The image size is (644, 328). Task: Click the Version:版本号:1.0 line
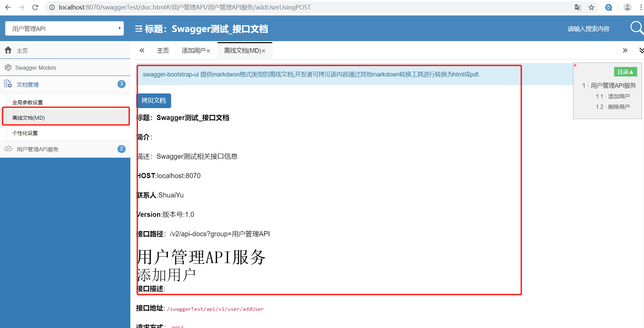tap(165, 214)
